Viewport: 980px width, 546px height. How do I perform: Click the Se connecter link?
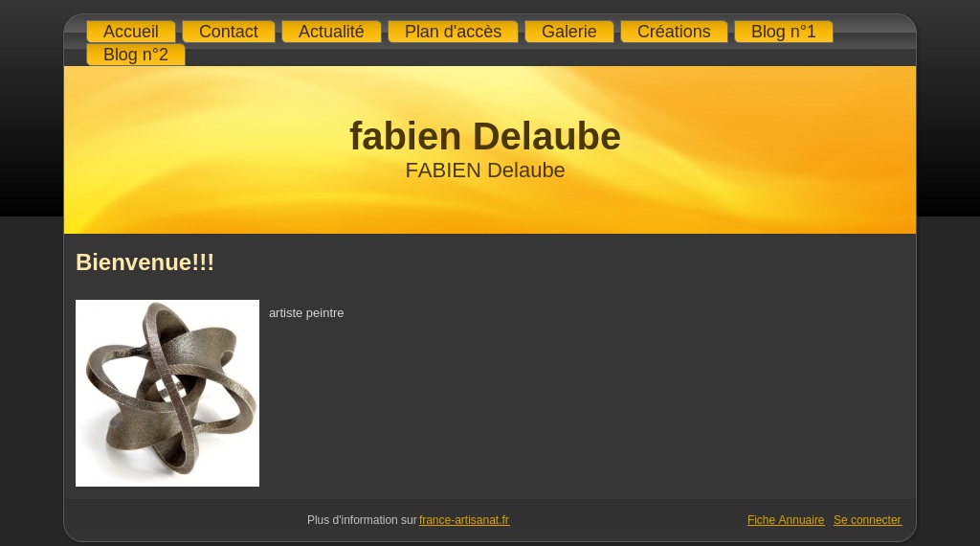(867, 520)
